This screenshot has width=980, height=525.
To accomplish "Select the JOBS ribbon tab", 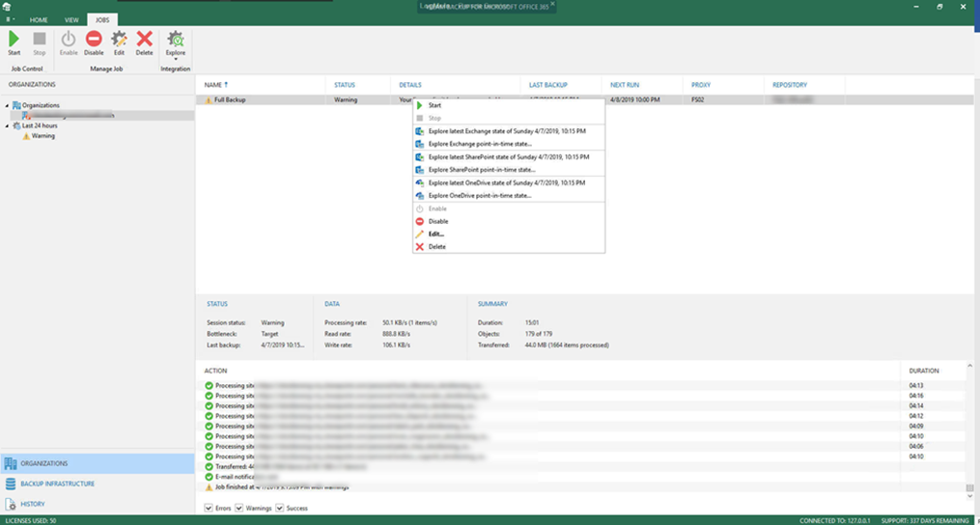I will 102,20.
